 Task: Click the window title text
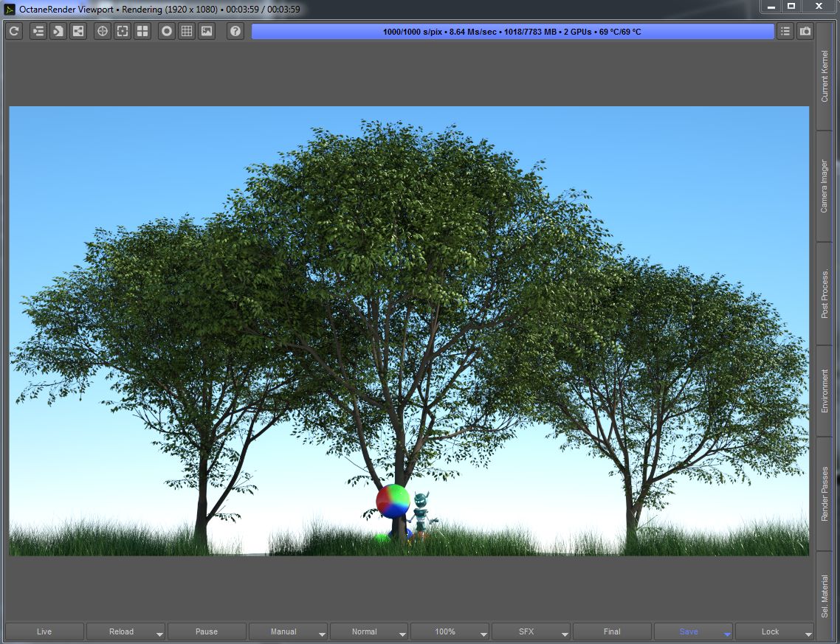tap(159, 9)
